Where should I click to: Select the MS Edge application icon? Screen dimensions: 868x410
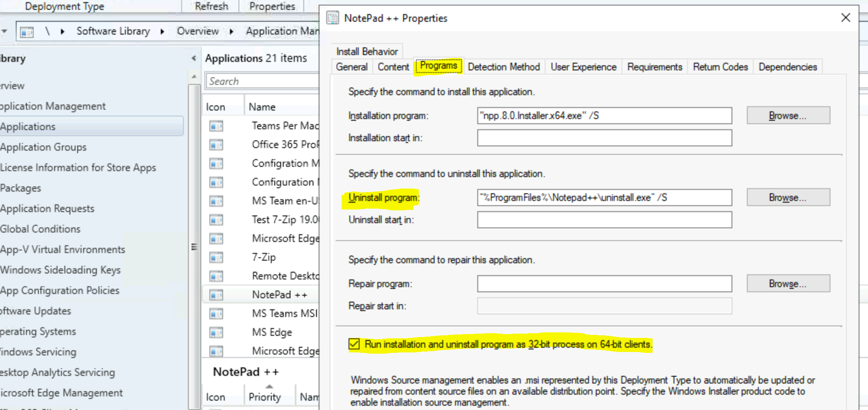coord(216,332)
